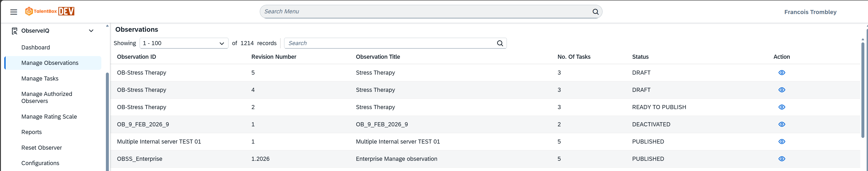
Task: View OB_9_FEB_2026_9 observation eye icon
Action: pos(781,125)
